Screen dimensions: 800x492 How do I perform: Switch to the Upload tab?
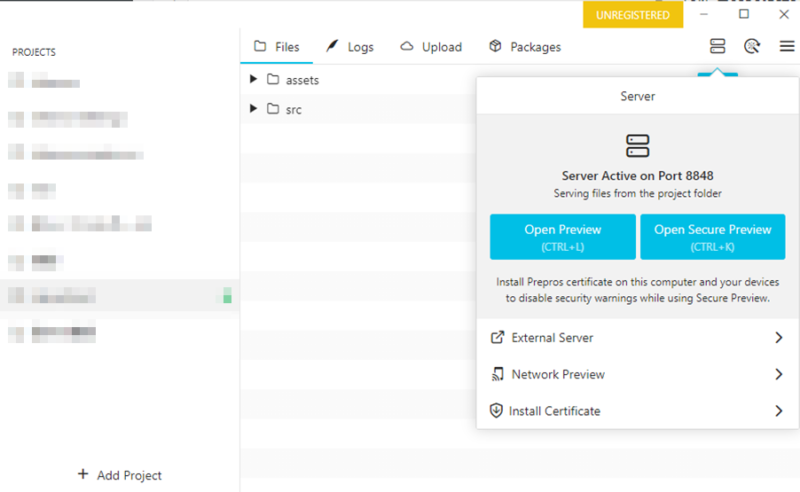pos(431,47)
